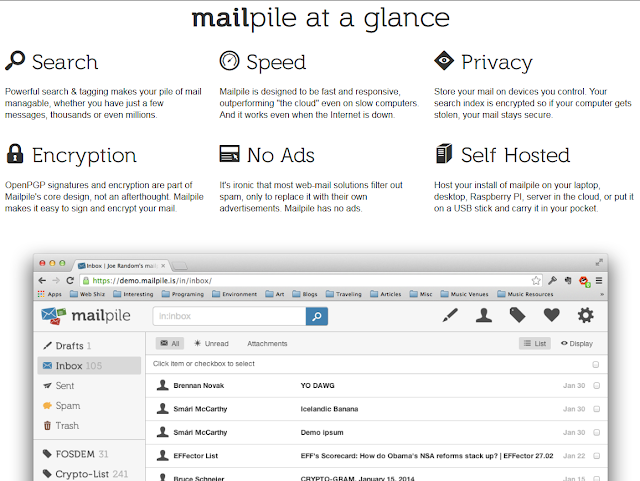
Task: Select the Attachments filter tab
Action: point(267,343)
